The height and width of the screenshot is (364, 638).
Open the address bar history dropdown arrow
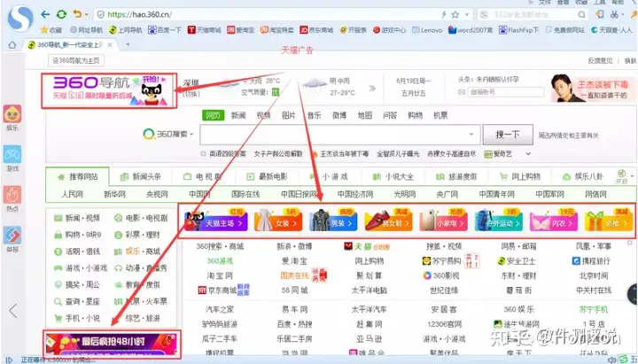click(466, 15)
